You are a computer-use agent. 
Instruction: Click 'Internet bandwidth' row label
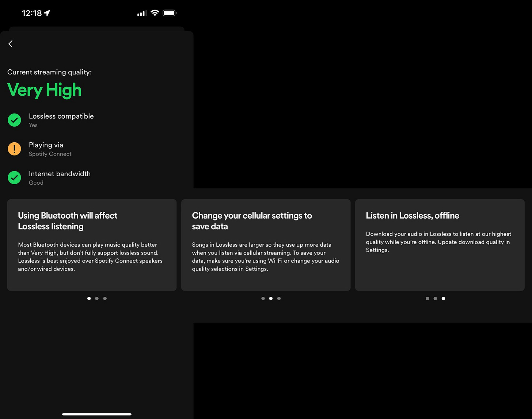point(60,174)
